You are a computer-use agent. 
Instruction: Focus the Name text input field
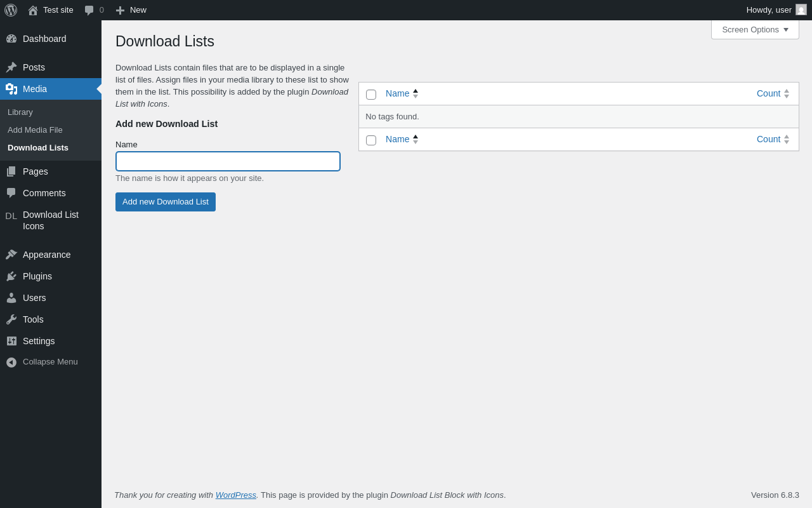[228, 161]
